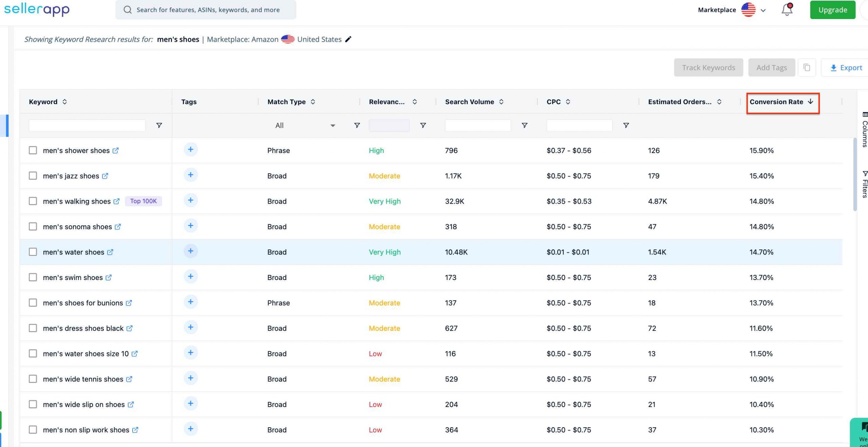Click the Match Type filter funnel icon
Screen dimensions: 868x447
pyautogui.click(x=357, y=126)
